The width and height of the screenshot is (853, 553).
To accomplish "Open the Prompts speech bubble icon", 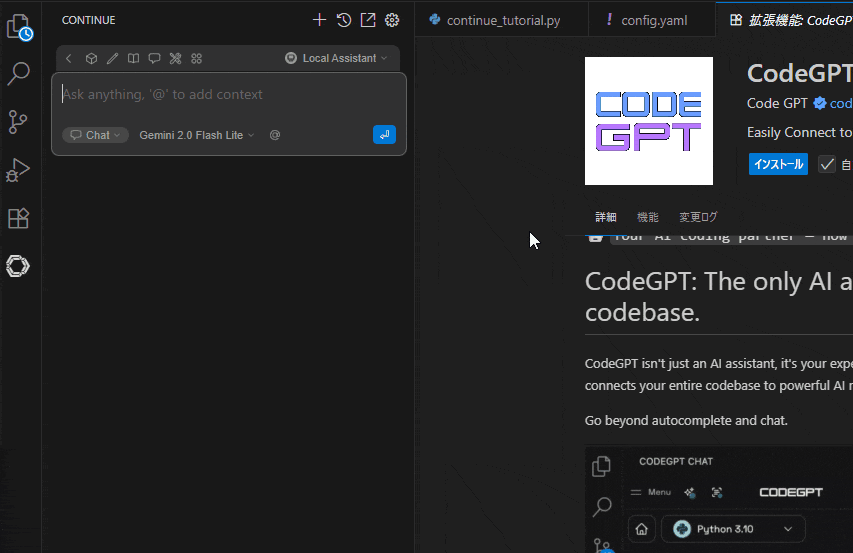I will tap(154, 58).
